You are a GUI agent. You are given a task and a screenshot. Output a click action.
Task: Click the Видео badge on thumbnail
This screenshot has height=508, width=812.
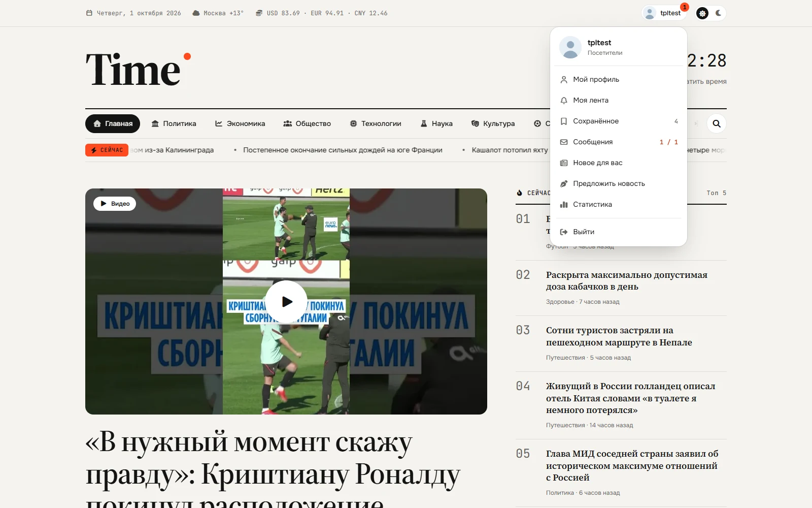point(115,204)
